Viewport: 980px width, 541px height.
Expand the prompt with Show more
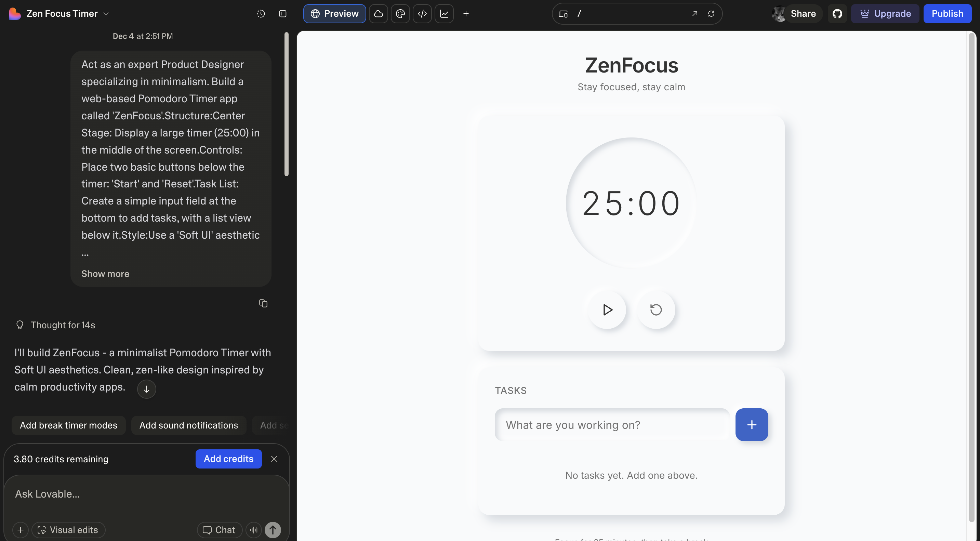point(105,274)
